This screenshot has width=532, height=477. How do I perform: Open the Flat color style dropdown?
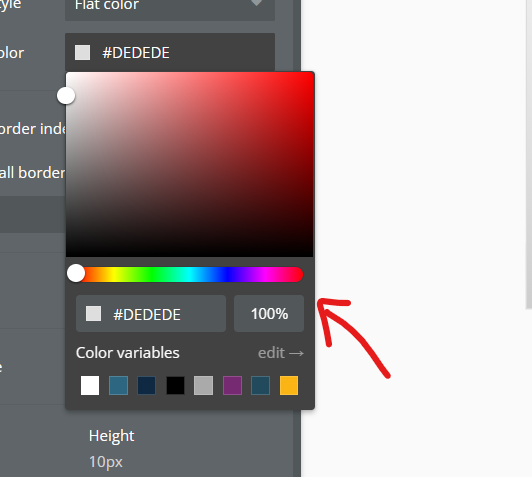(170, 7)
